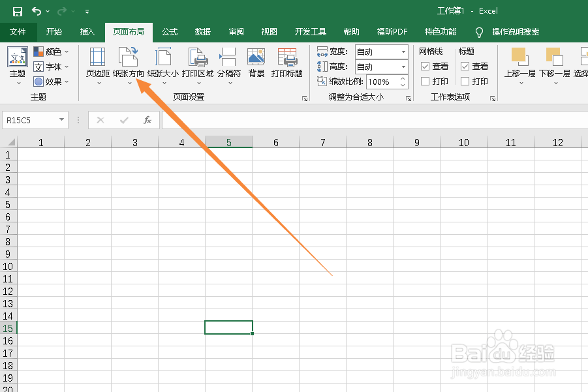This screenshot has width=588, height=392.
Task: Expand the 颜色 (Colors) theme dropdown
Action: [65, 52]
